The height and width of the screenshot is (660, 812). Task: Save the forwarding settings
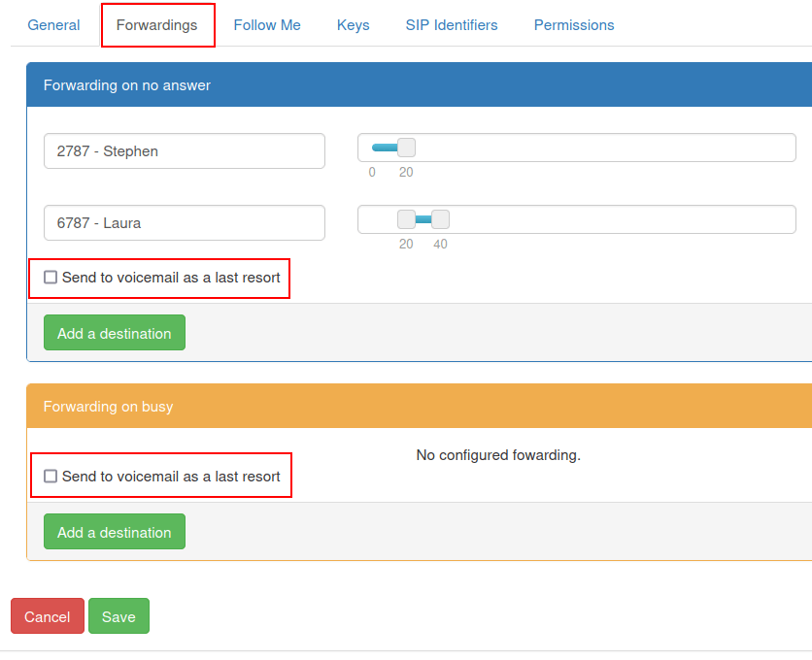pos(118,616)
